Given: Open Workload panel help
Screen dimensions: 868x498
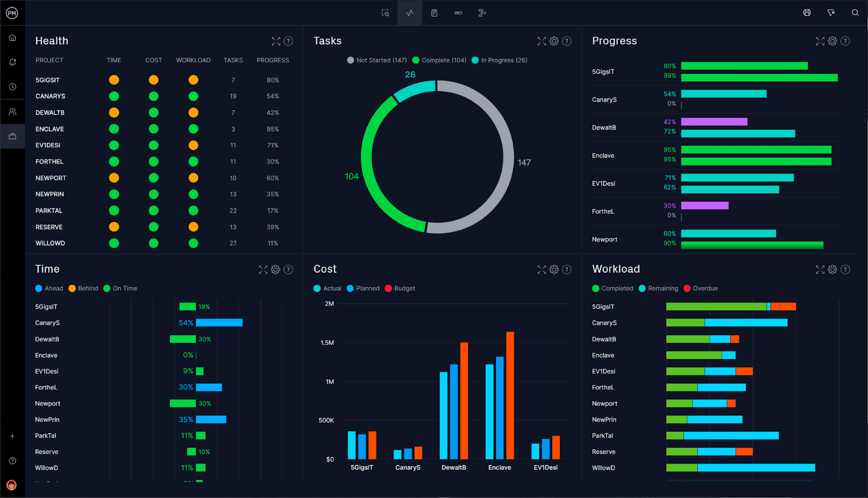Looking at the screenshot, I should [x=846, y=269].
